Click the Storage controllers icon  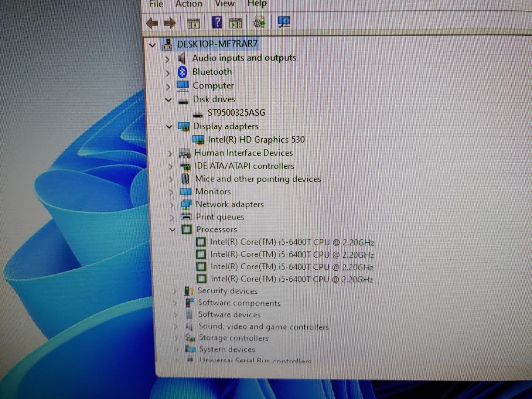tap(190, 338)
